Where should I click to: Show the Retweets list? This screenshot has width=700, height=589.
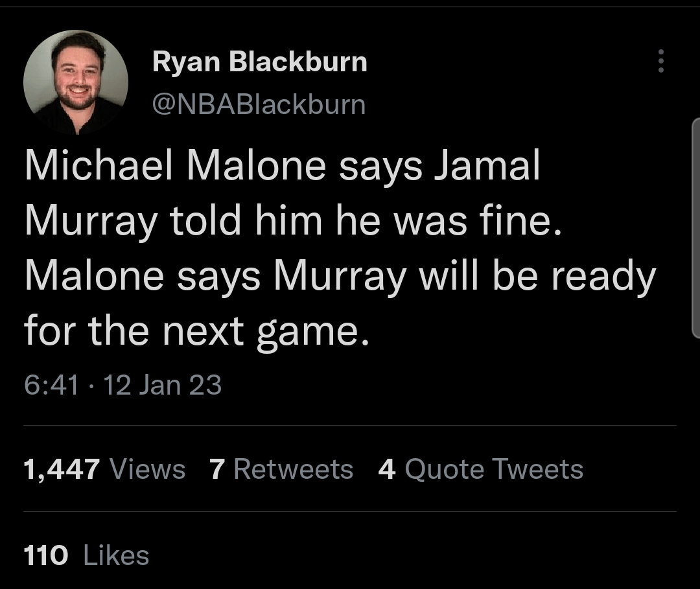coord(293,469)
